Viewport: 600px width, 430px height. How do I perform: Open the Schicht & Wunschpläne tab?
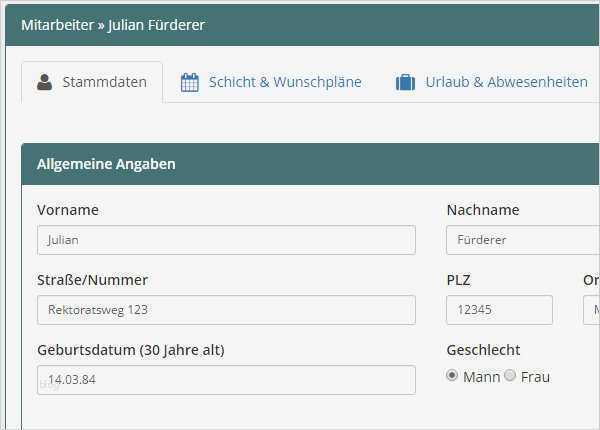tap(285, 82)
